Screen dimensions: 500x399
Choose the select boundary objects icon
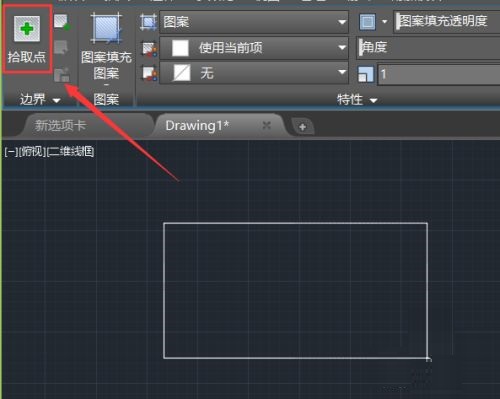coord(62,22)
